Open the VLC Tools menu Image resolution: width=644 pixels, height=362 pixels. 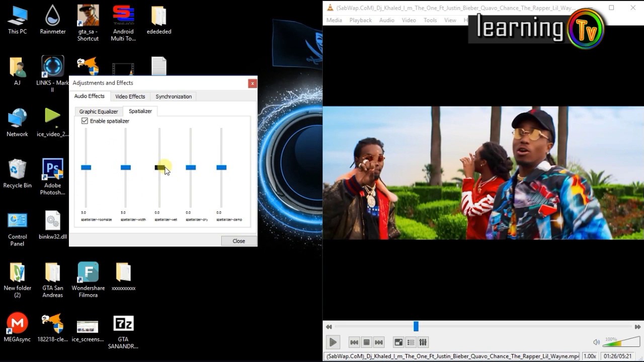[430, 20]
